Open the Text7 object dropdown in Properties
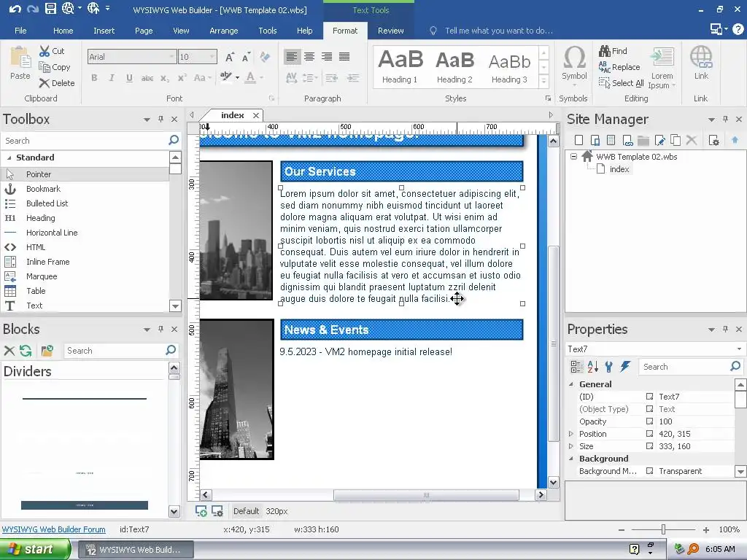 739,349
